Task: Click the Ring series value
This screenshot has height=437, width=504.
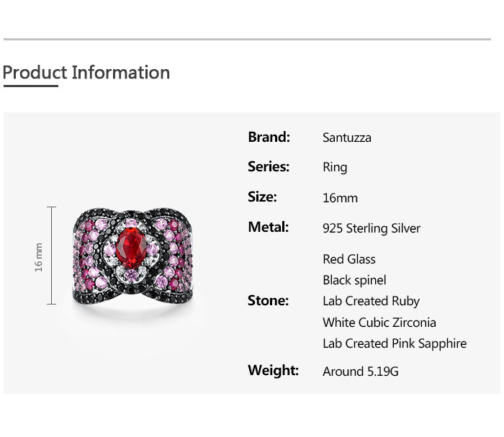Action: [x=335, y=167]
